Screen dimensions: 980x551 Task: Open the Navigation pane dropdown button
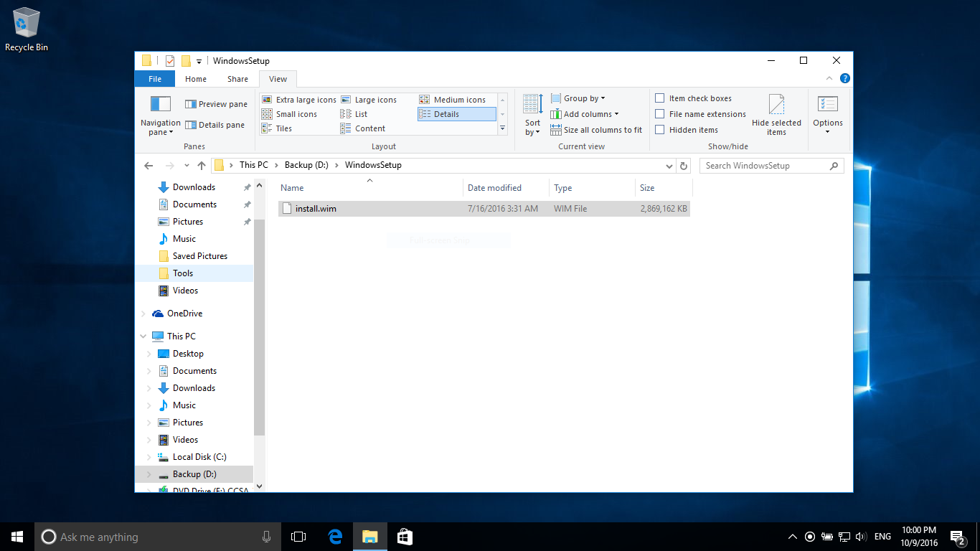point(161,116)
